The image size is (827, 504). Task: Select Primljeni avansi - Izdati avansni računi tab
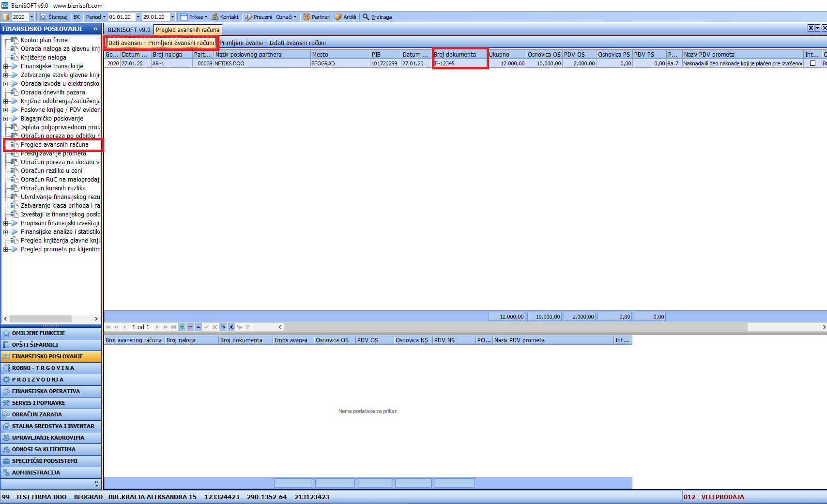point(273,43)
